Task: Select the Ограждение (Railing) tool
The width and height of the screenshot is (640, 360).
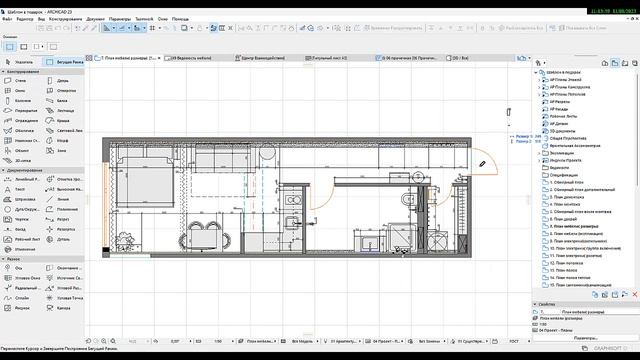Action: click(x=21, y=121)
